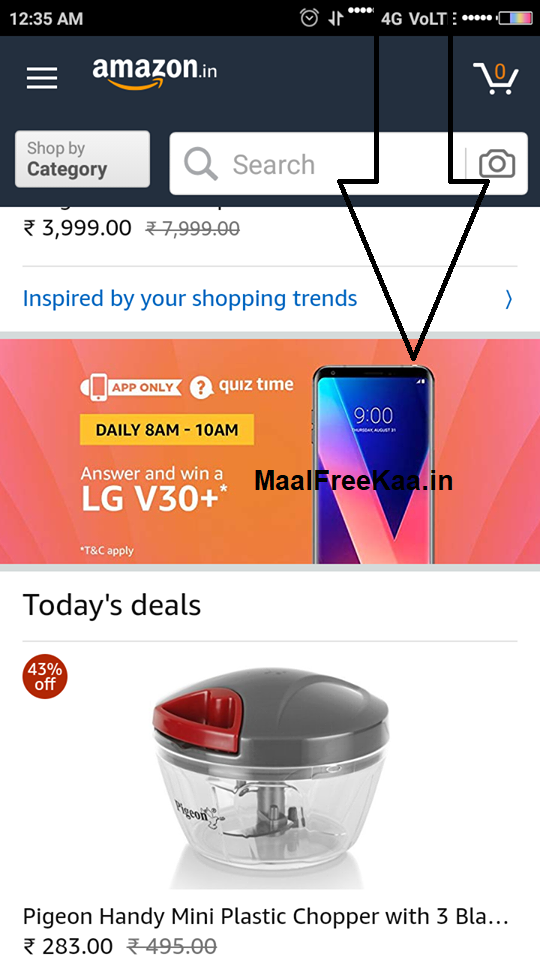Tap the App Only phone icon

coord(98,387)
